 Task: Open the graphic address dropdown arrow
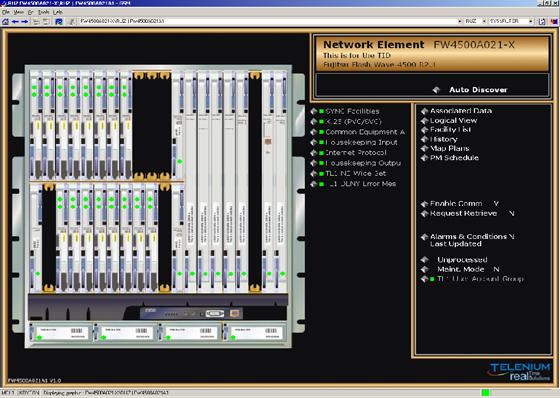460,21
